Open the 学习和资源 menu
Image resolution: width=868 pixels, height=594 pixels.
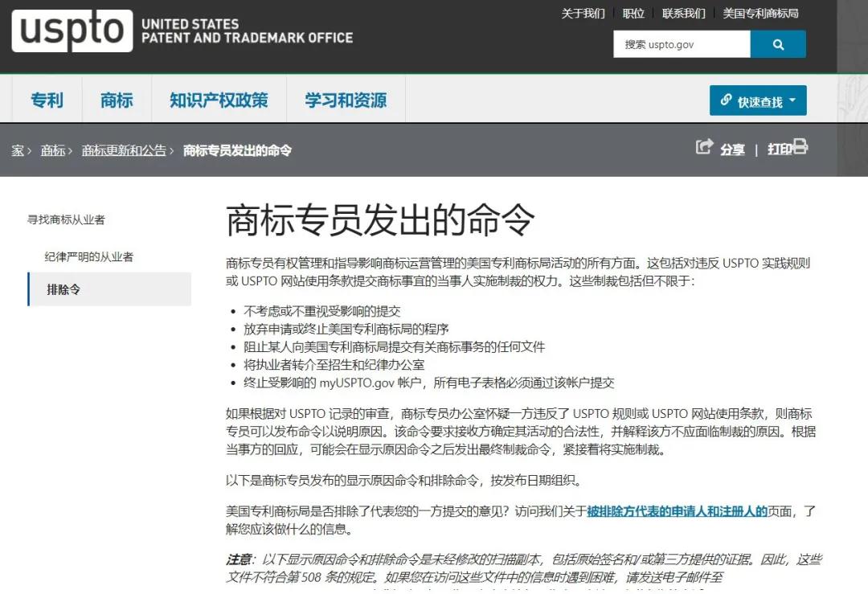(x=346, y=100)
